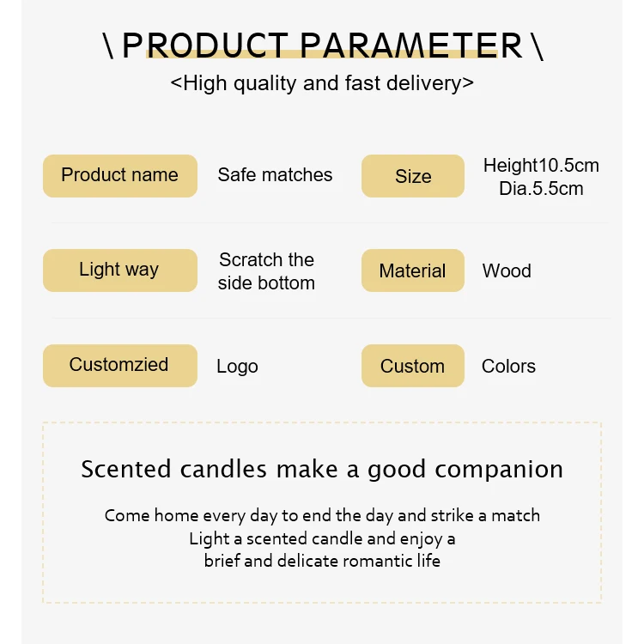Image resolution: width=644 pixels, height=644 pixels.
Task: Click the Light a scented candle line
Action: pos(322,538)
